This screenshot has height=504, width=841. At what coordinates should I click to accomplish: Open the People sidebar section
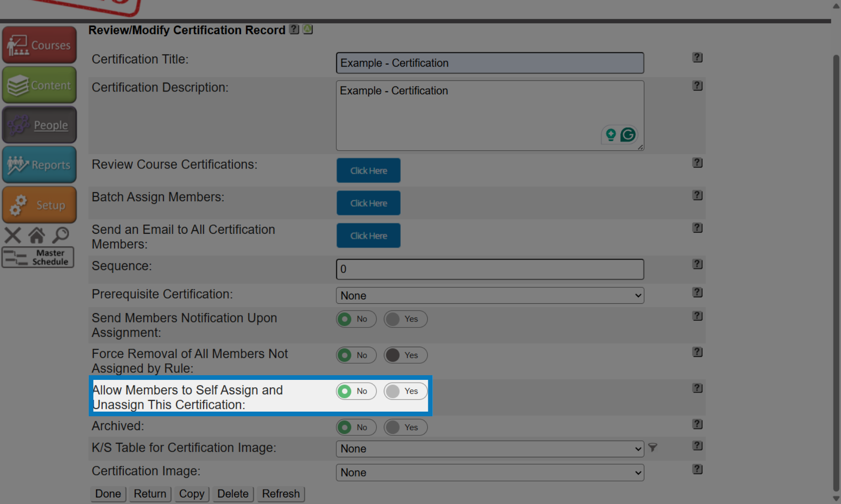pyautogui.click(x=39, y=125)
